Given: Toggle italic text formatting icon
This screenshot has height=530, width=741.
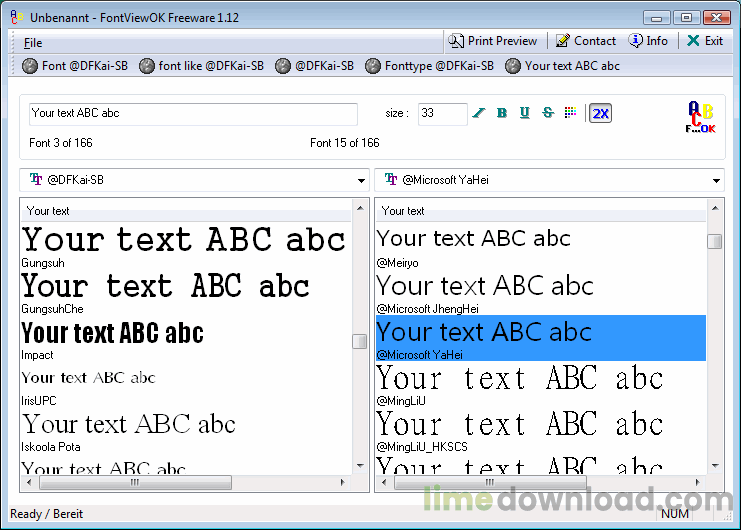Looking at the screenshot, I should coord(479,113).
